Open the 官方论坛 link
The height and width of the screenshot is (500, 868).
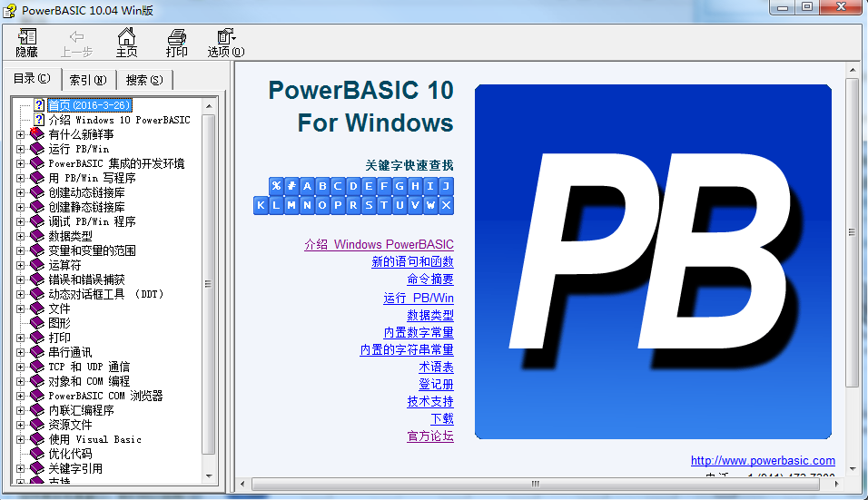point(430,436)
